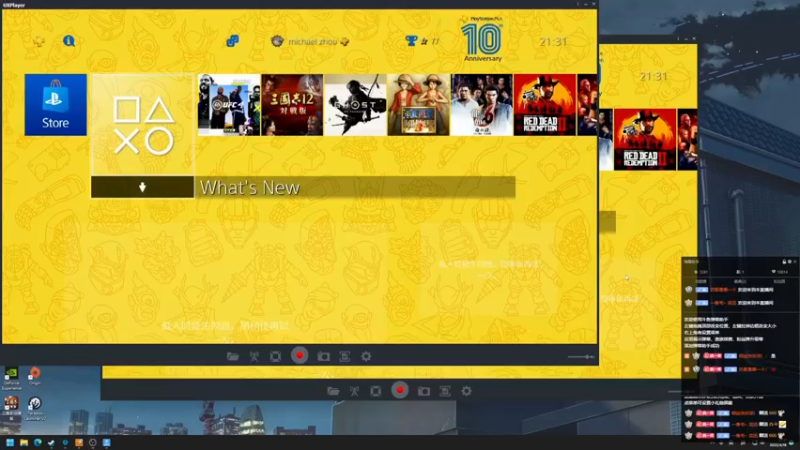Viewport: 800px width, 450px height.
Task: Open the Trophies cup icon
Action: pyautogui.click(x=411, y=41)
